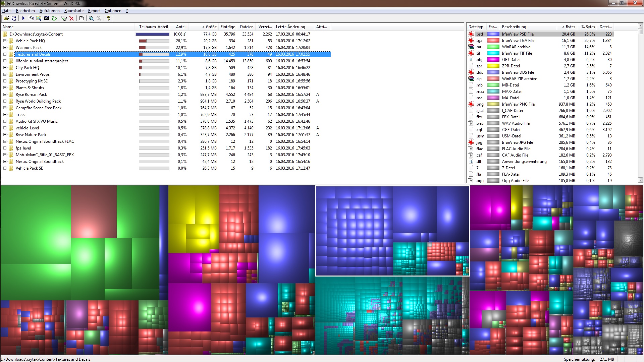Click the red X delete icon
The image size is (644, 362).
pos(71,18)
